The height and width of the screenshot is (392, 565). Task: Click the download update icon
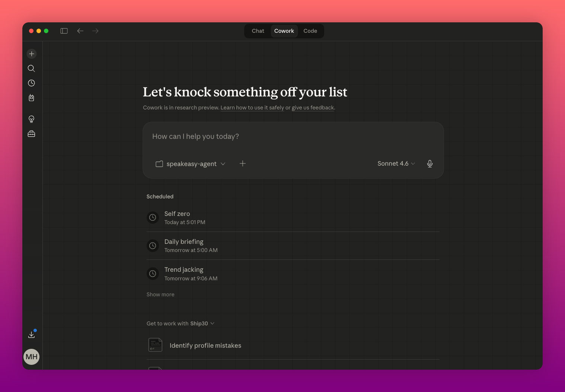click(x=32, y=334)
